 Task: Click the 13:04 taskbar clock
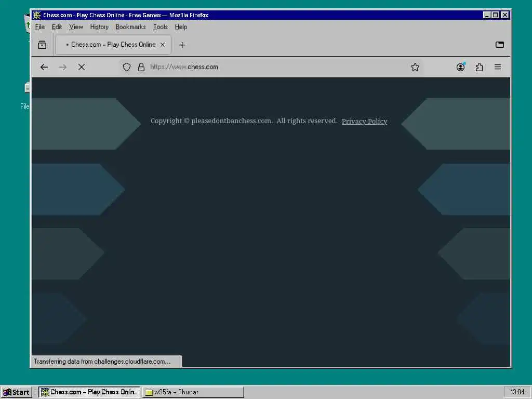(517, 392)
